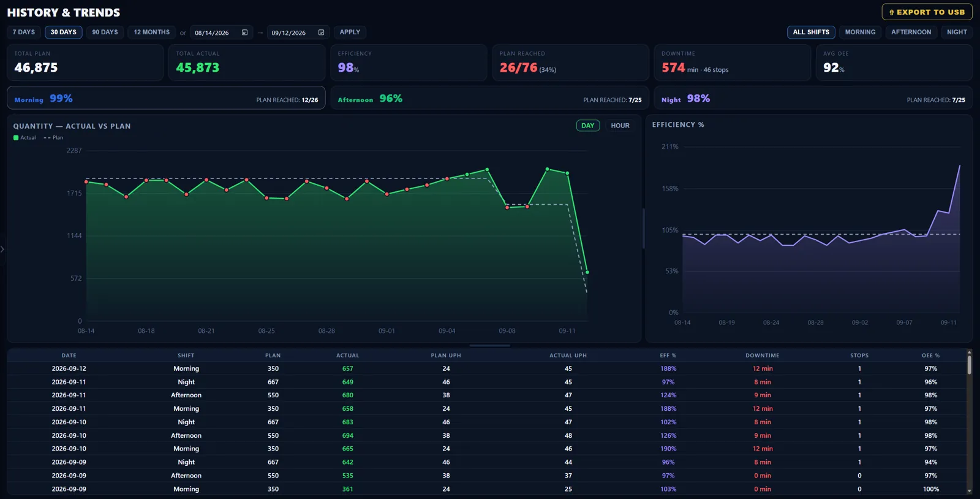Open the start date calendar picker icon

[x=244, y=32]
